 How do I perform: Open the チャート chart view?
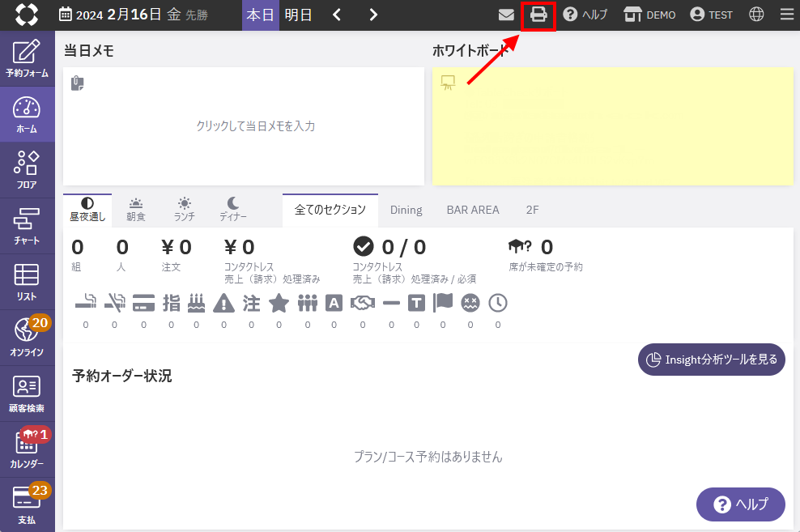tap(27, 227)
